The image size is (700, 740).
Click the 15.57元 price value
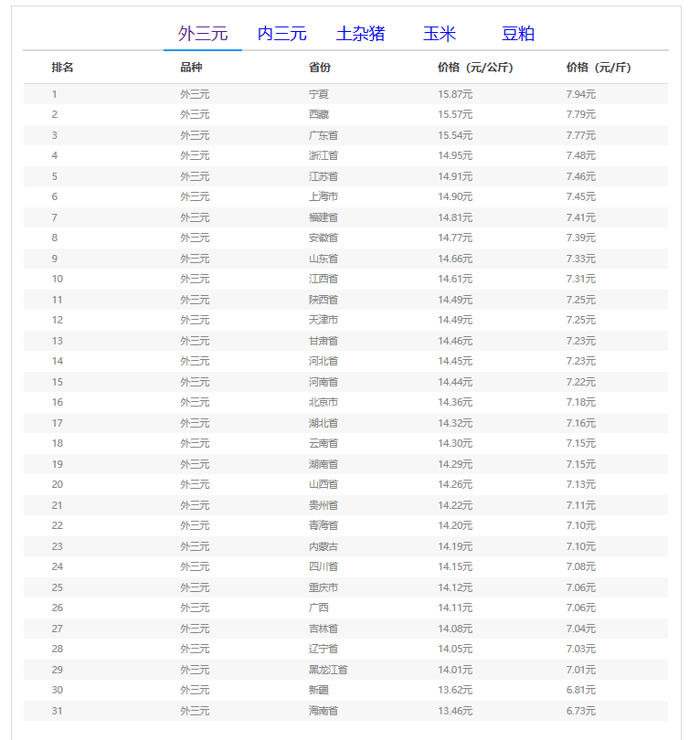455,114
